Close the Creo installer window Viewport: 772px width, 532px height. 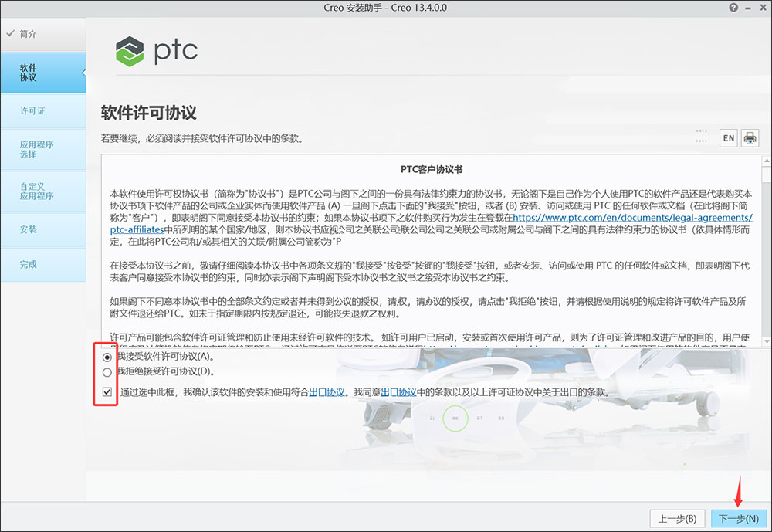764,8
